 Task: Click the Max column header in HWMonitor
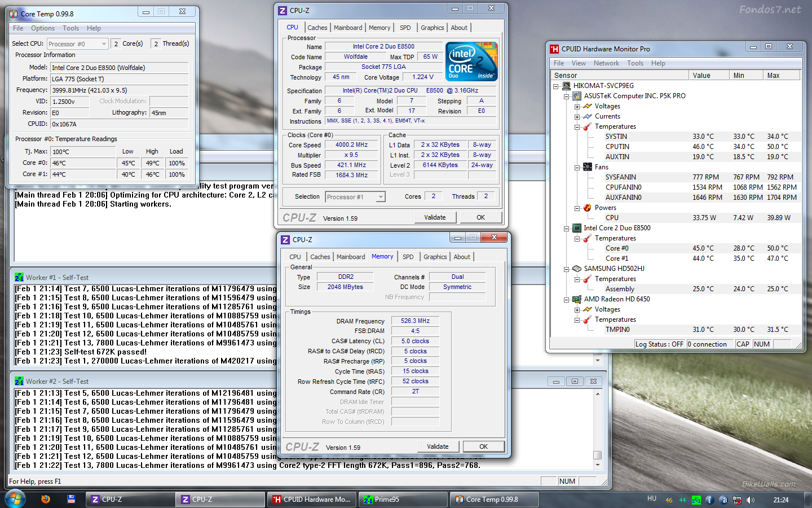[x=782, y=75]
